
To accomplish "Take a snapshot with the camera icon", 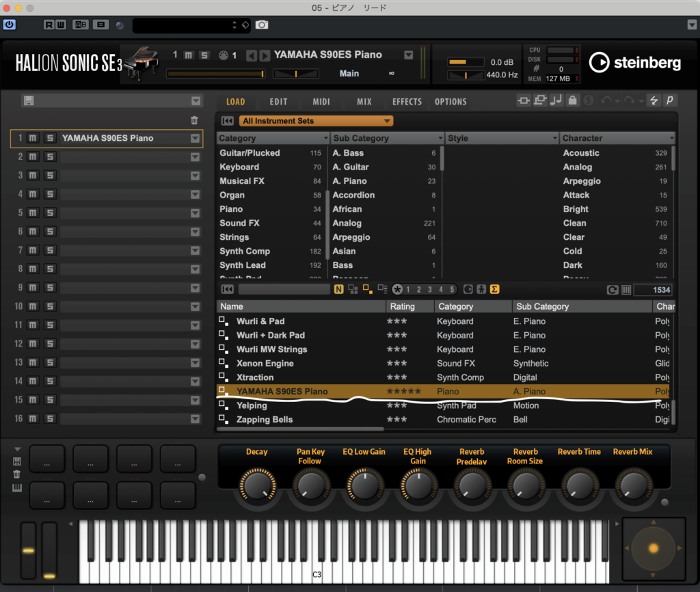I will [262, 25].
